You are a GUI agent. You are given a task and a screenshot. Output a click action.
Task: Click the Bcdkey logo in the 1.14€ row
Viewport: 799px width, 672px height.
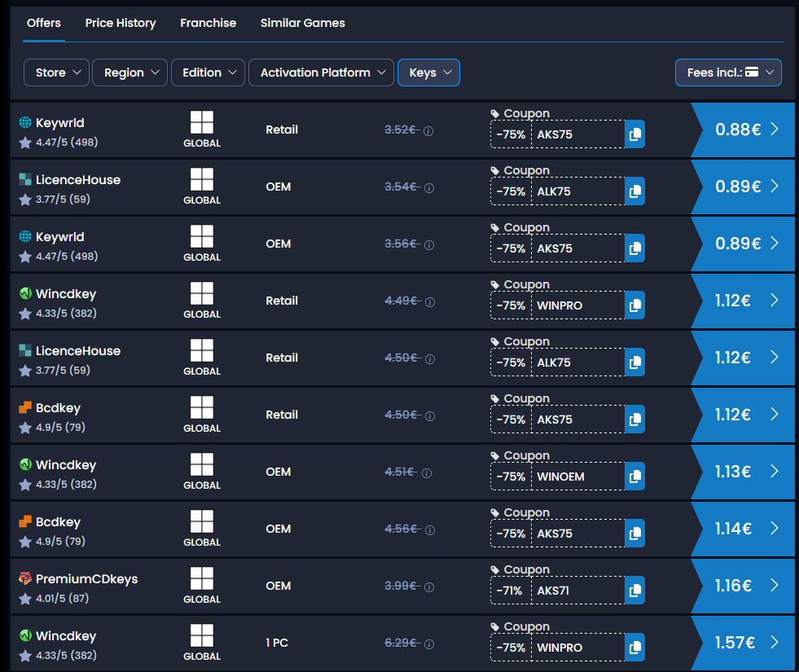pyautogui.click(x=25, y=521)
